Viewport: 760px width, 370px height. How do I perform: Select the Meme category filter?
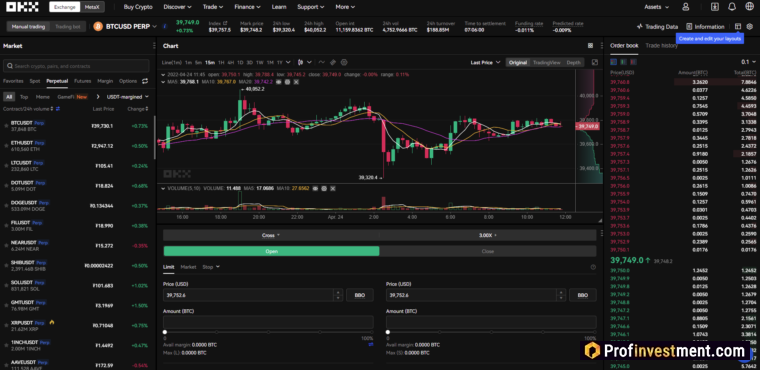(x=43, y=97)
